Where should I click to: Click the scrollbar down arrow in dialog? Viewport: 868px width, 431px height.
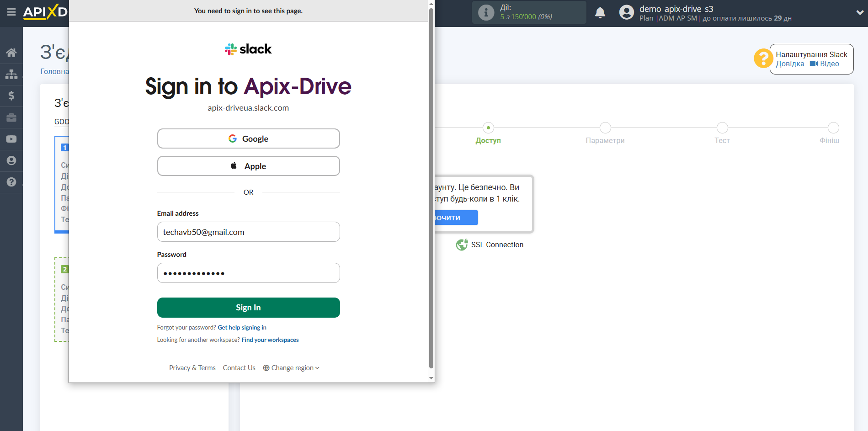[431, 378]
